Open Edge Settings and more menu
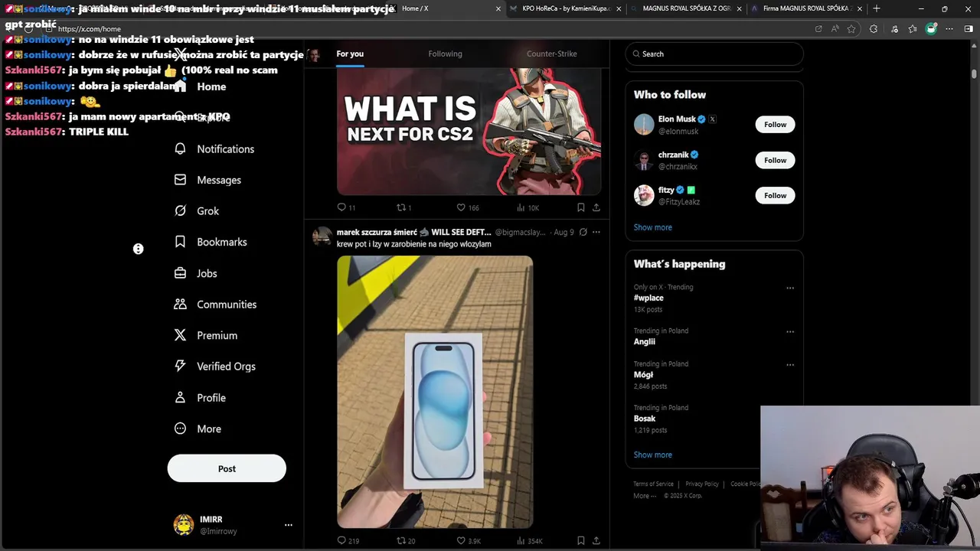 coord(949,29)
